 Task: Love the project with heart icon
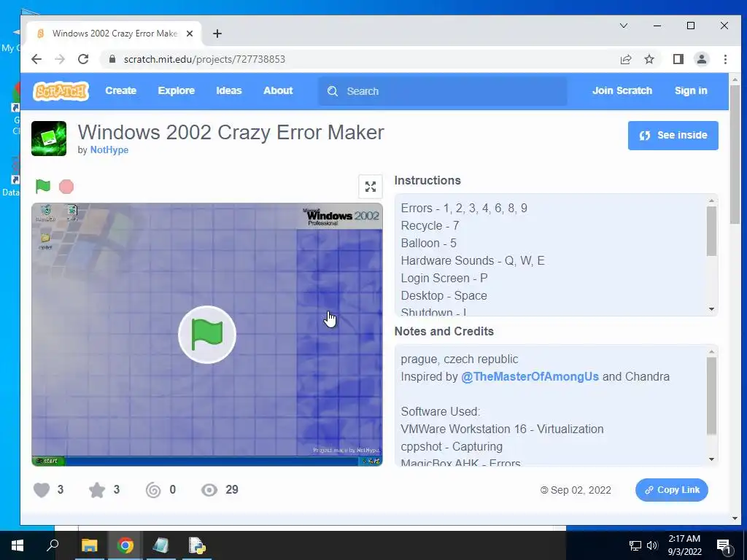[x=42, y=490]
